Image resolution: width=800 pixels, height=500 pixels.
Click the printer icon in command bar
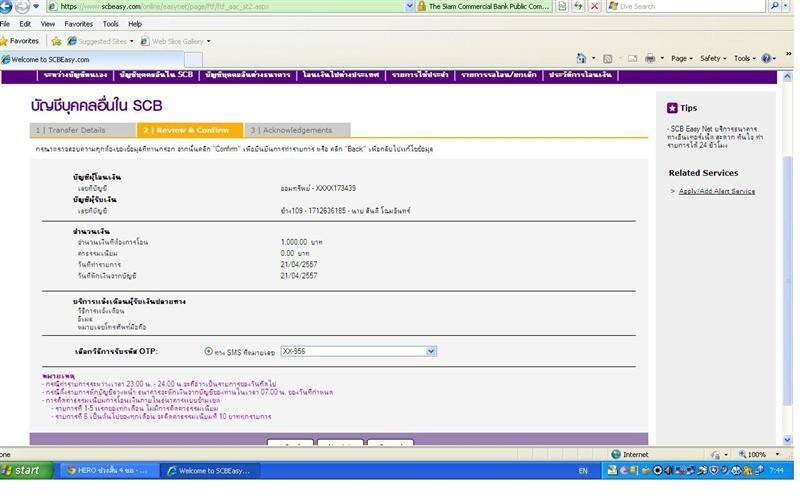click(x=650, y=59)
